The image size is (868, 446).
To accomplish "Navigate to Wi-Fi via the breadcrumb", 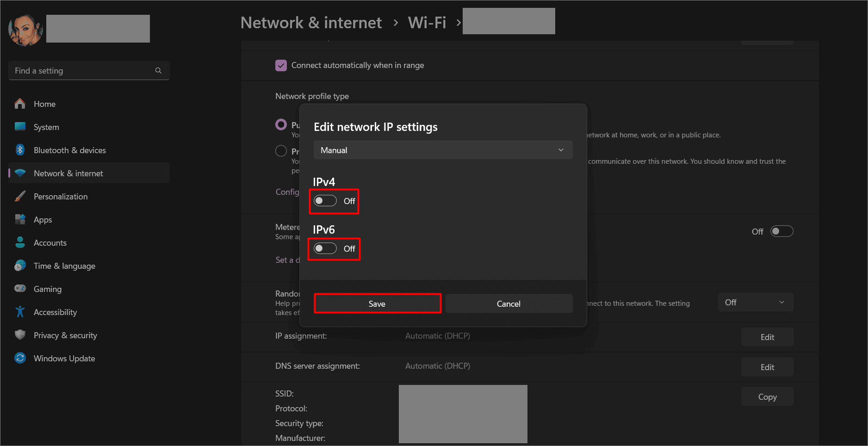I will pos(427,22).
